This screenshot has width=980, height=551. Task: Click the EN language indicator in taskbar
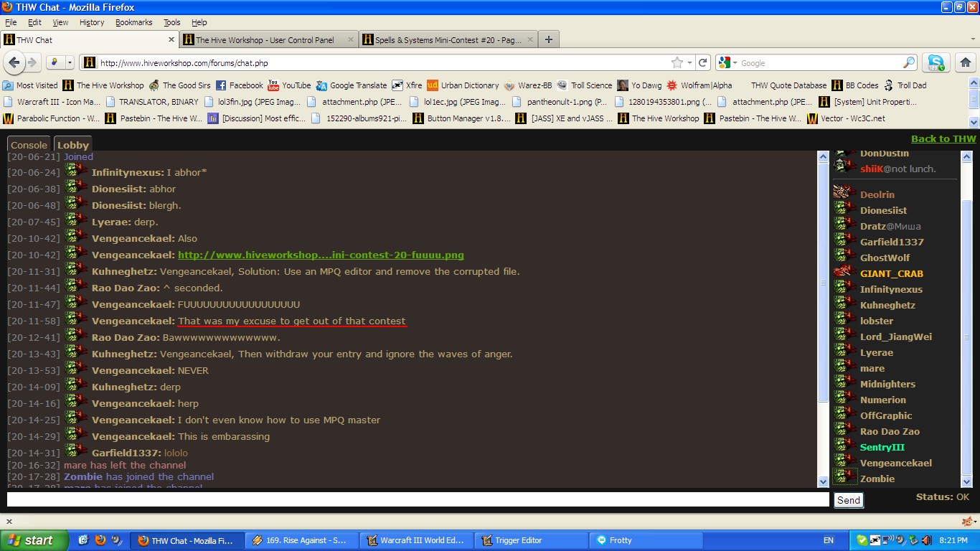[x=828, y=540]
